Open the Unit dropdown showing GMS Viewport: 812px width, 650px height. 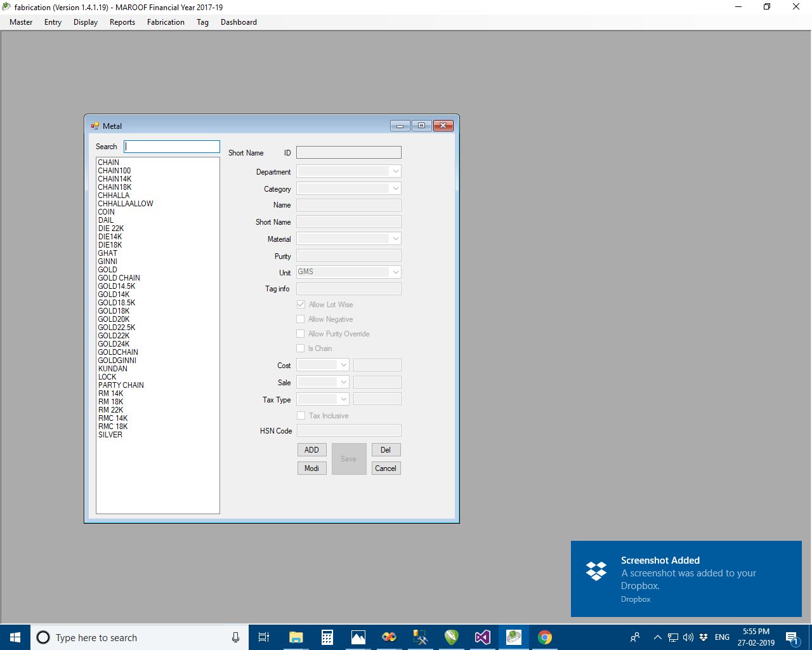pyautogui.click(x=395, y=272)
